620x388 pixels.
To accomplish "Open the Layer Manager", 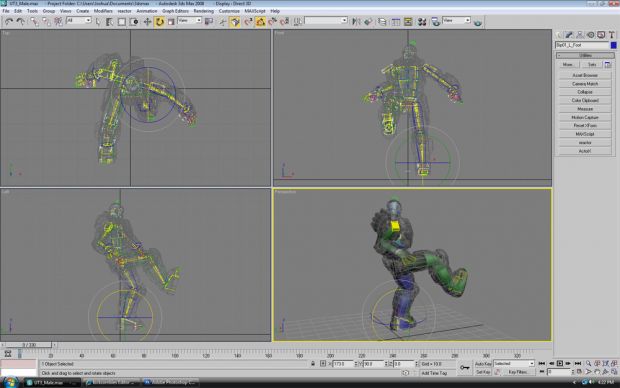I will click(x=382, y=22).
